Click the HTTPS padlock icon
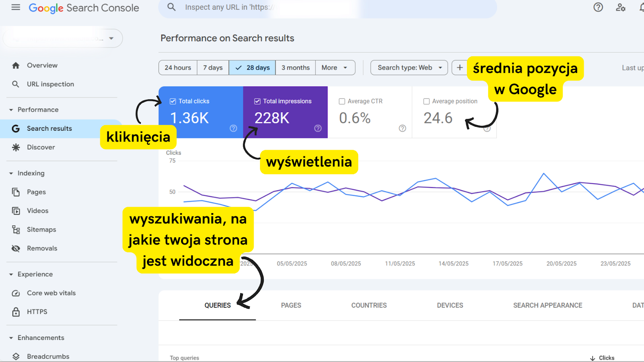 (16, 312)
